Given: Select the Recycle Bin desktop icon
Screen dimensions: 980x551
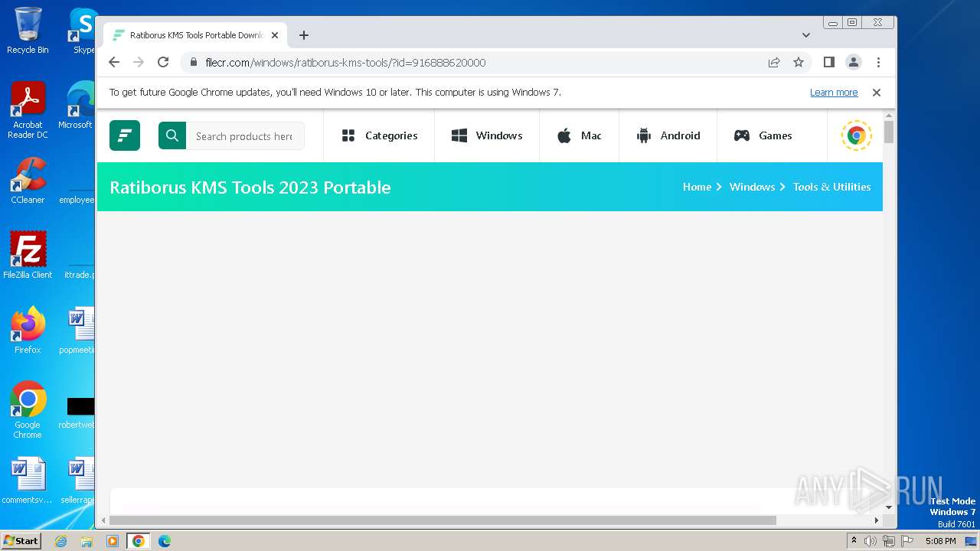Looking at the screenshot, I should (28, 31).
